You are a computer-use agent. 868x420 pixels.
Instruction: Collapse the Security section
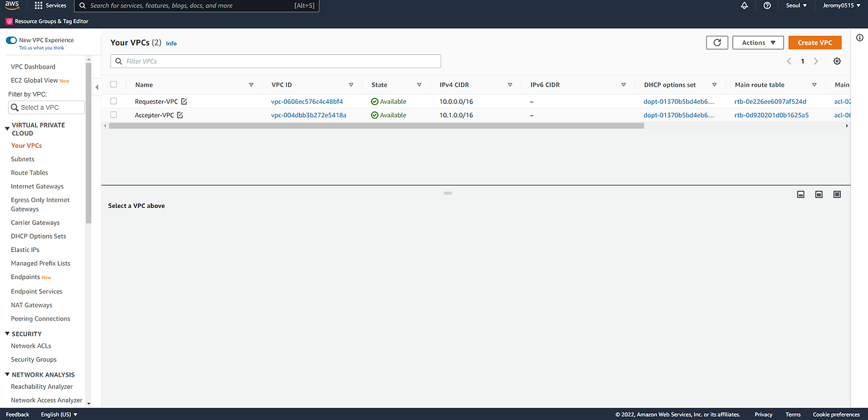pyautogui.click(x=7, y=334)
